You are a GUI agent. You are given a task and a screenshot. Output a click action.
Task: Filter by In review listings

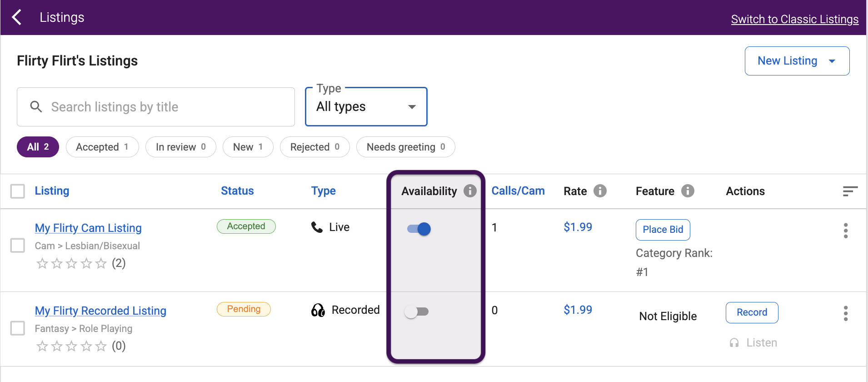[x=181, y=147]
